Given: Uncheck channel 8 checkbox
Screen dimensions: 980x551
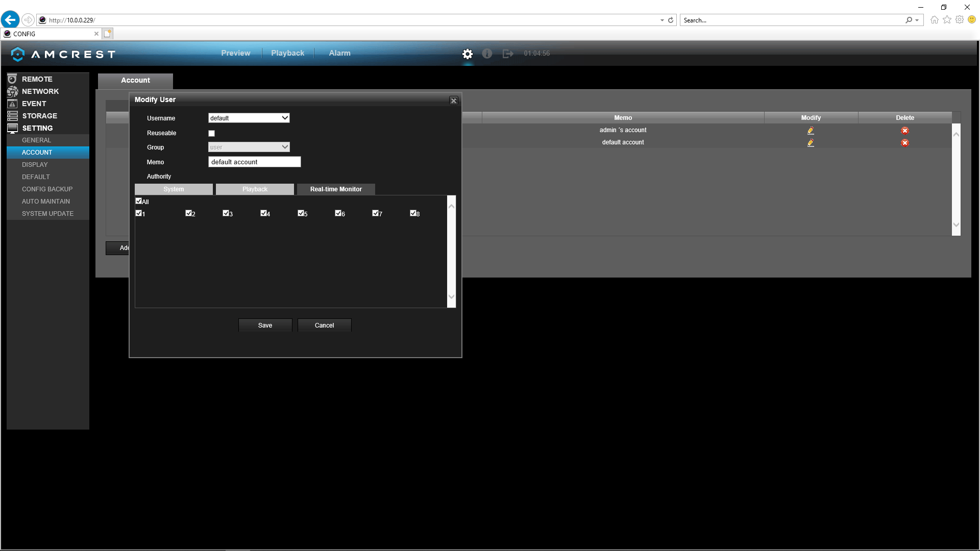Looking at the screenshot, I should pos(413,213).
